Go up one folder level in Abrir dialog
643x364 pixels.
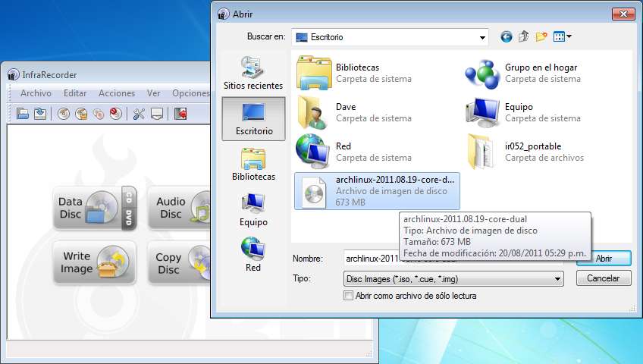524,37
